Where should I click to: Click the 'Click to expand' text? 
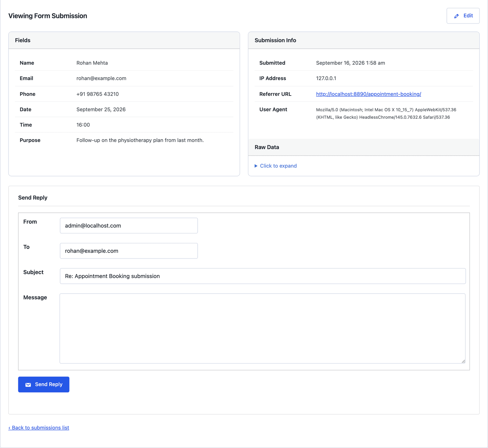pos(278,166)
